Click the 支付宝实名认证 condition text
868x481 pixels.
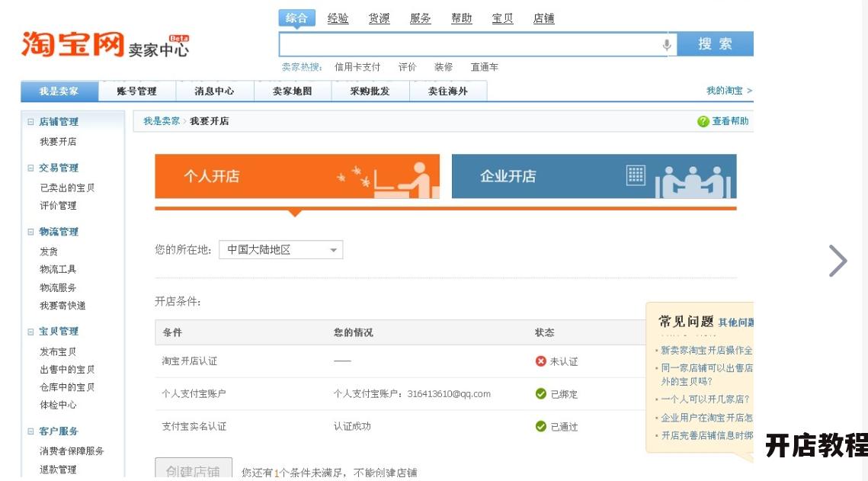194,426
